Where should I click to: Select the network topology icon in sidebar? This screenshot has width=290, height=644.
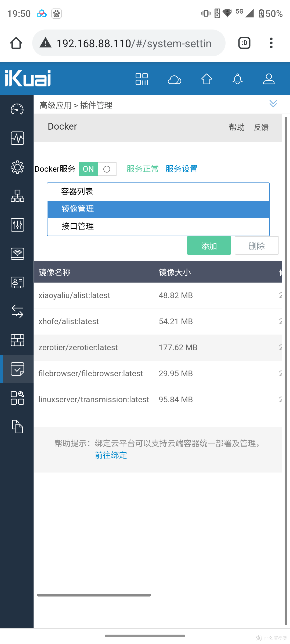17,196
